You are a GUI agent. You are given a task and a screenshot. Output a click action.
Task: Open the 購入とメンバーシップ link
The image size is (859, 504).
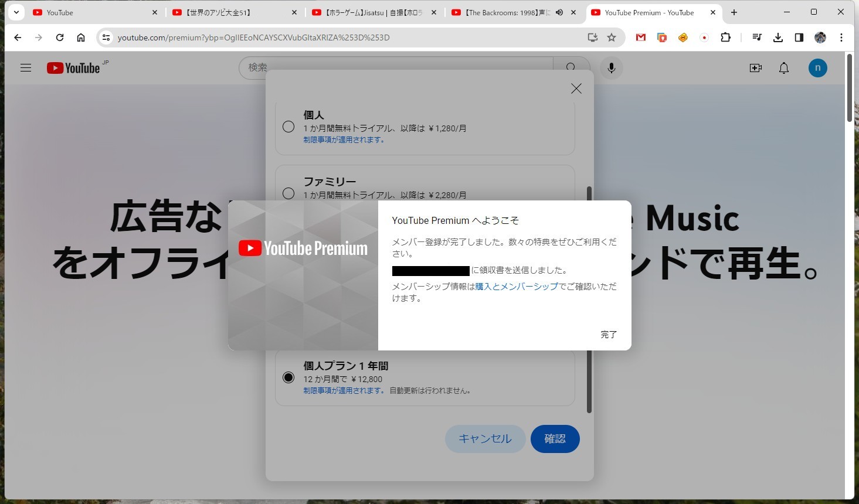click(x=517, y=287)
